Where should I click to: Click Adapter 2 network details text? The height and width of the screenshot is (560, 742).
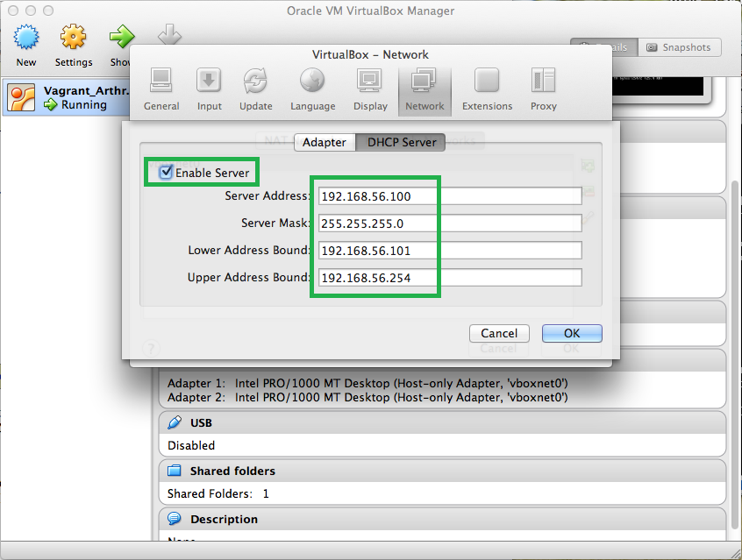367,397
